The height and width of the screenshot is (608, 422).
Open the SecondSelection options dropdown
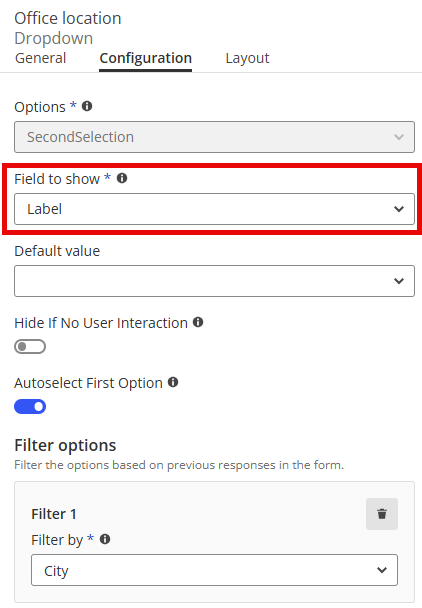pos(214,137)
